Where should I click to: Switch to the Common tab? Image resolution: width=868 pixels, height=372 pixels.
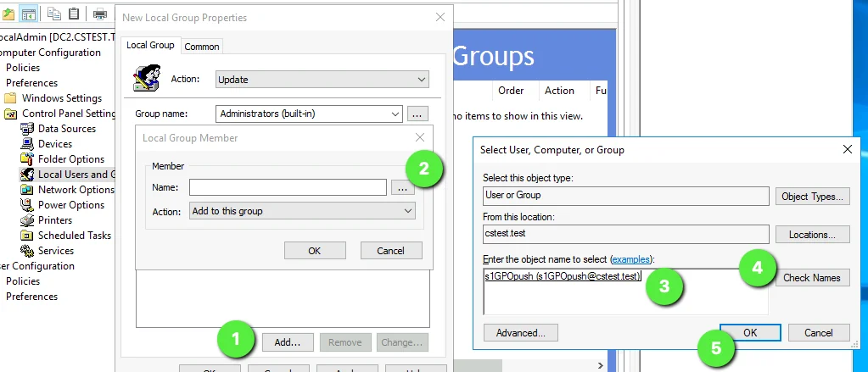pos(202,47)
